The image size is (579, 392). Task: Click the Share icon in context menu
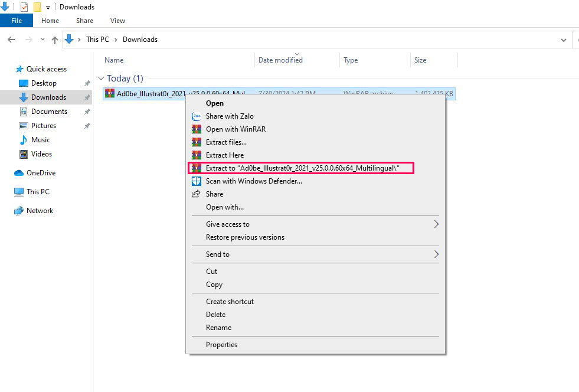coord(197,194)
